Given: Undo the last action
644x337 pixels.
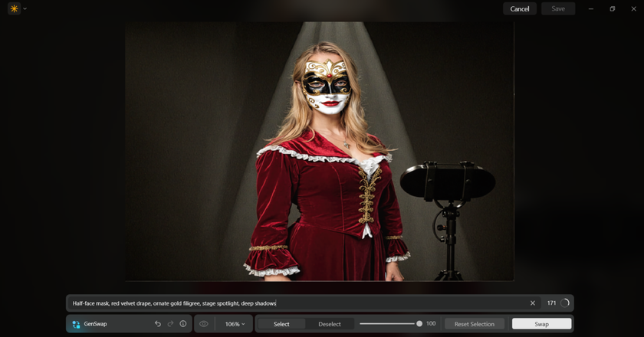Looking at the screenshot, I should coord(158,324).
